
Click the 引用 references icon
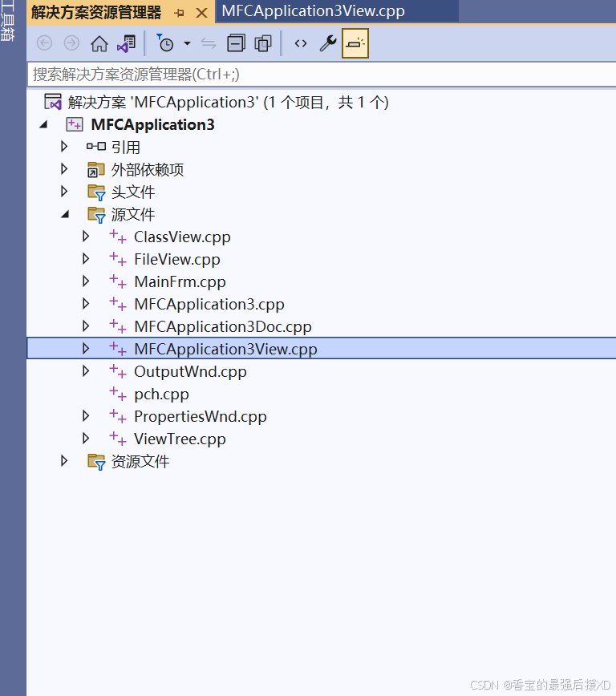point(96,147)
